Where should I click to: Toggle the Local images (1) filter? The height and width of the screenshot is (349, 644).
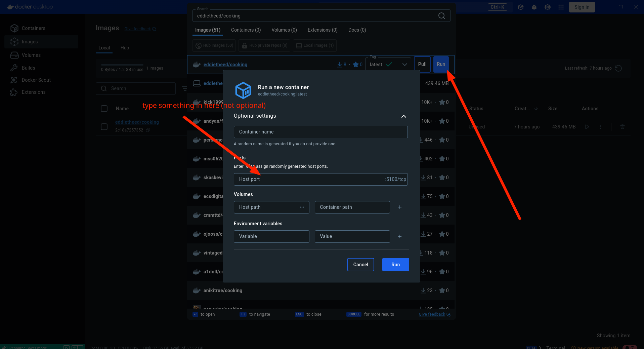pos(315,45)
